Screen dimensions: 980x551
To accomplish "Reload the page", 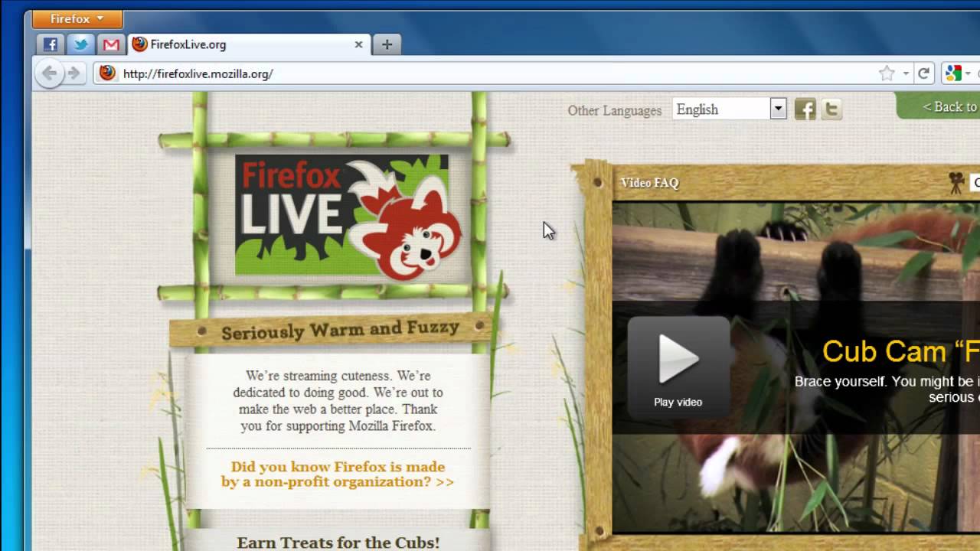I will [924, 73].
